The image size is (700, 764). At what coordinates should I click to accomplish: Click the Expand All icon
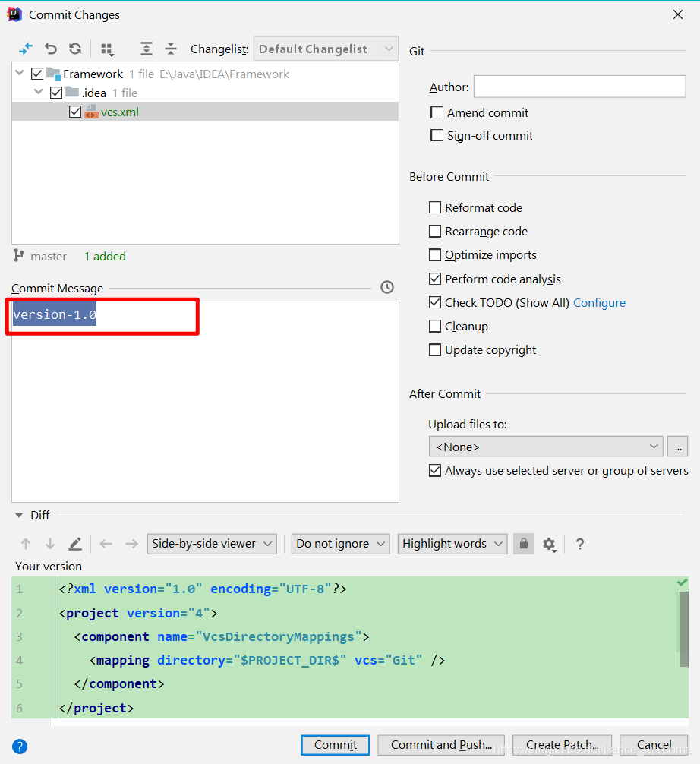(x=146, y=49)
